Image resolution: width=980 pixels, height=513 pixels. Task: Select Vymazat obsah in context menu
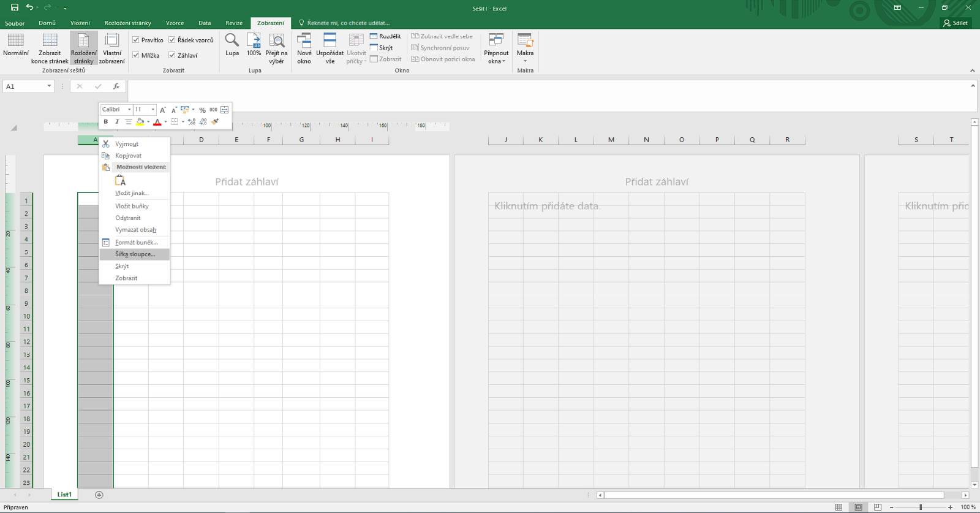(135, 230)
